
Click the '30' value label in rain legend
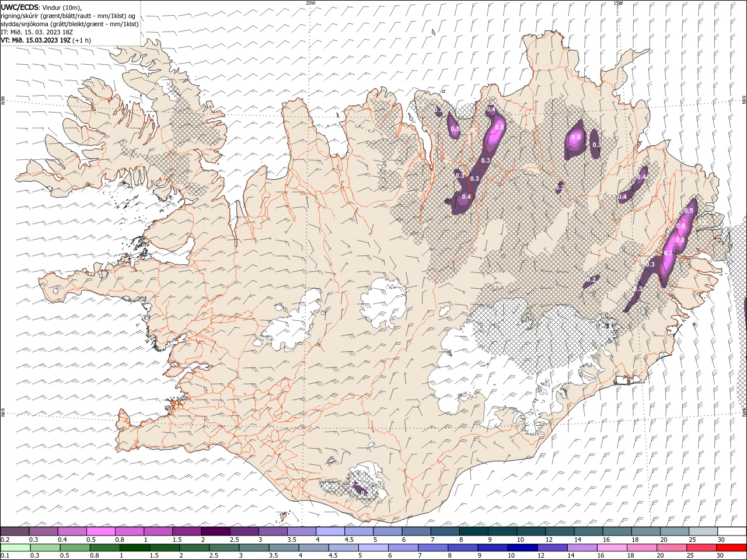[720, 556]
